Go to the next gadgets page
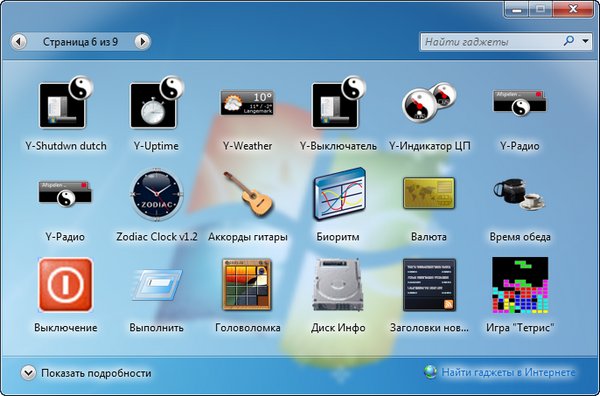Screen dimensions: 600x396 142,42
